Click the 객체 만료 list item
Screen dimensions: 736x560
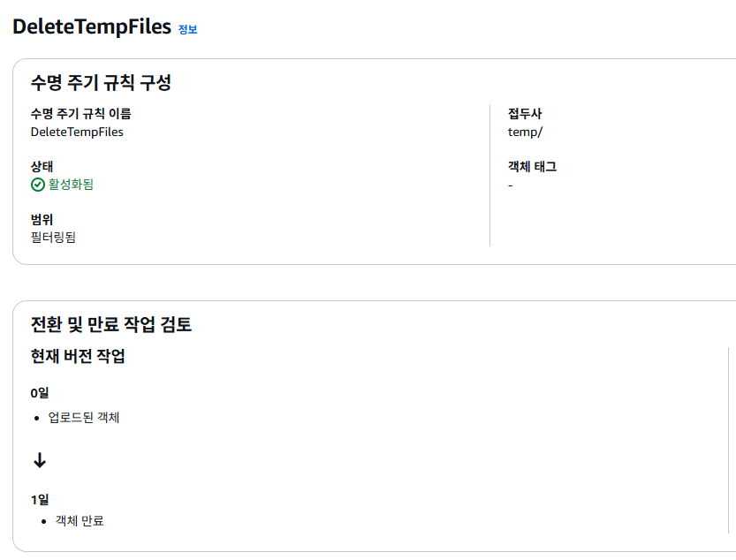pyautogui.click(x=80, y=521)
